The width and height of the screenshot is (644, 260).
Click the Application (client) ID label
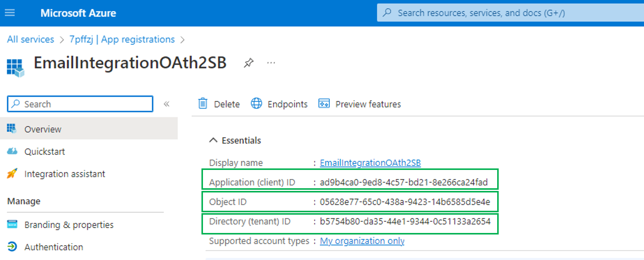[252, 182]
